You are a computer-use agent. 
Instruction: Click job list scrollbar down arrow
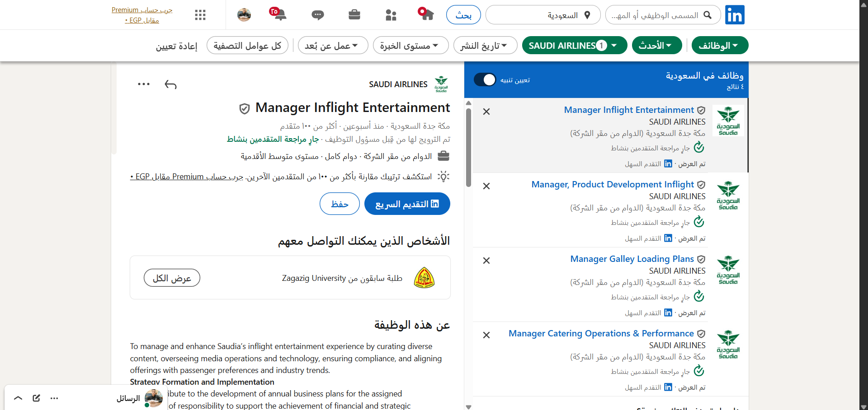click(469, 406)
